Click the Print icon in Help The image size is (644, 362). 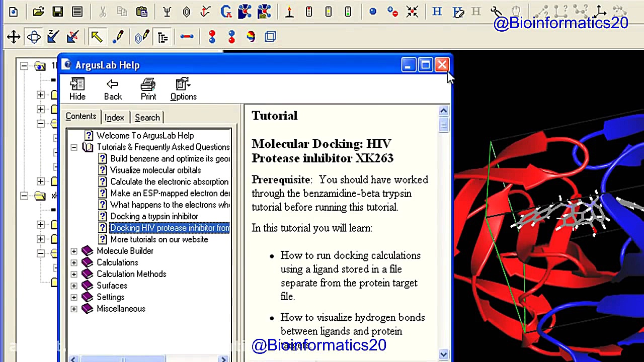[x=148, y=89]
